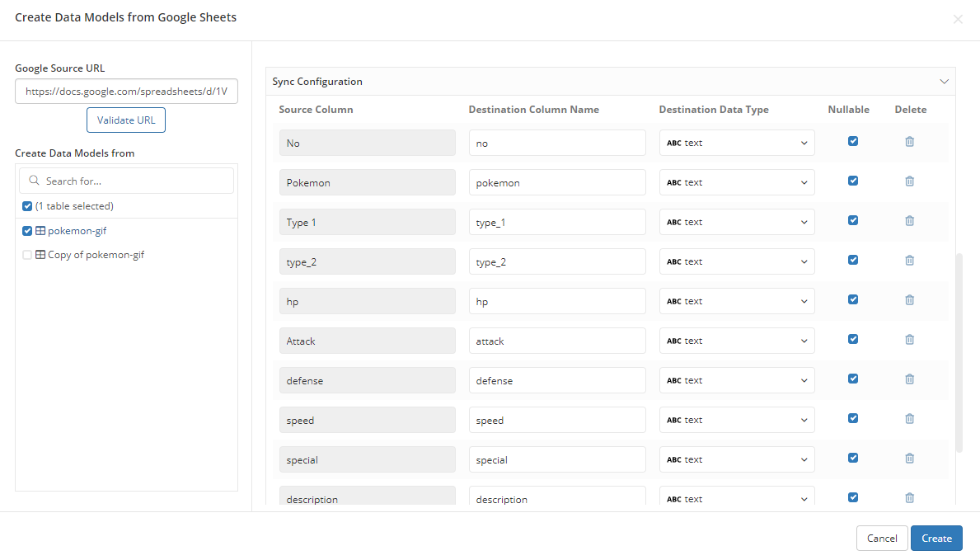The image size is (980, 560).
Task: Toggle nullable for the No column
Action: point(852,141)
